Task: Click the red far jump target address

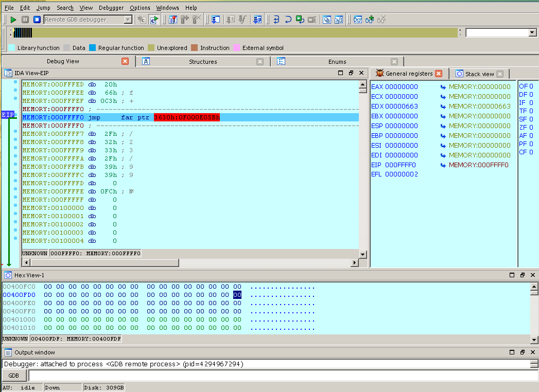Action: click(186, 117)
